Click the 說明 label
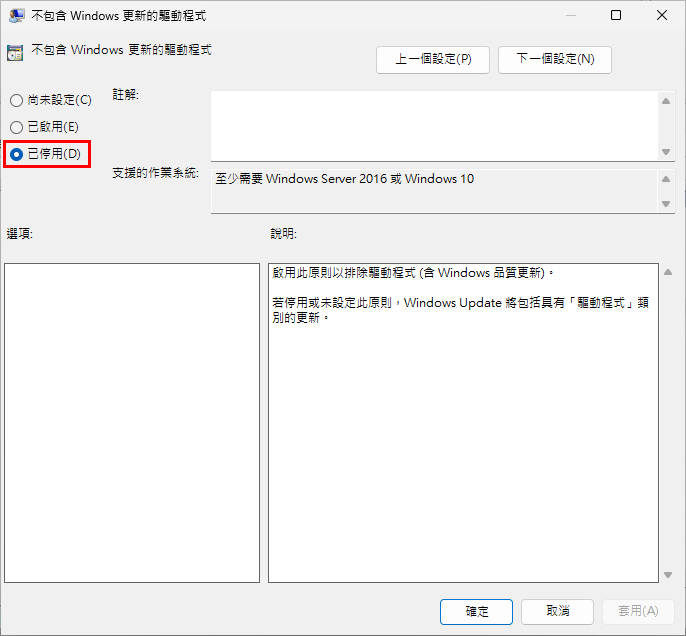This screenshot has height=636, width=686. [x=284, y=234]
